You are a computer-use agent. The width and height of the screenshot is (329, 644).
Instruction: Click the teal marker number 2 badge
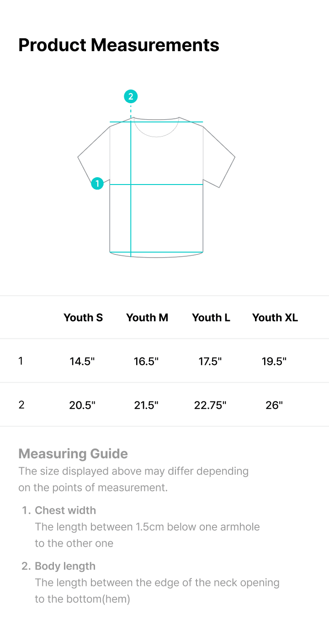131,96
